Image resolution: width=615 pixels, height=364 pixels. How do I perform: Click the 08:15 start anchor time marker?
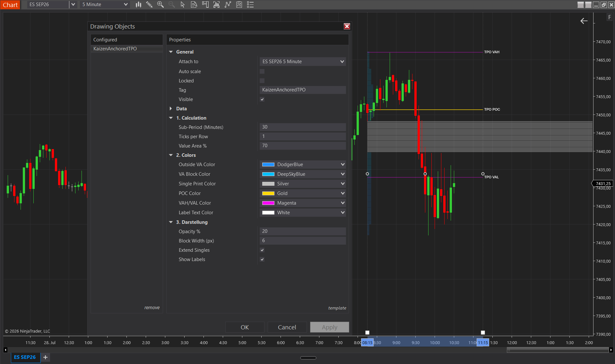coord(367,343)
